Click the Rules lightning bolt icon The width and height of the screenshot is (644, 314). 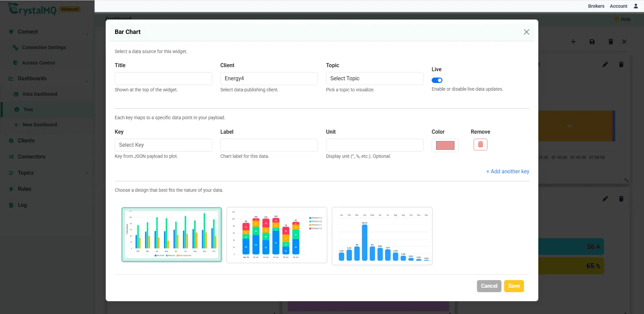click(x=11, y=189)
